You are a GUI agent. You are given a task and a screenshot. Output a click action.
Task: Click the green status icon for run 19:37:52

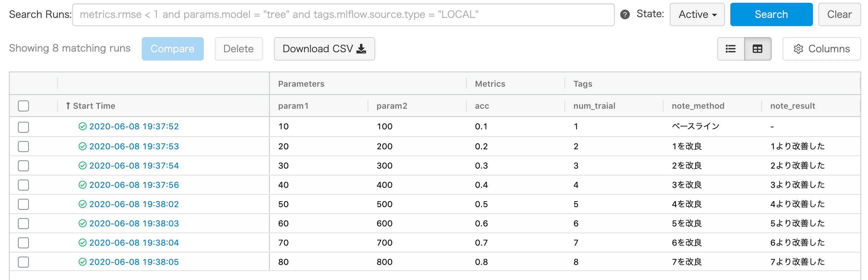[x=83, y=126]
